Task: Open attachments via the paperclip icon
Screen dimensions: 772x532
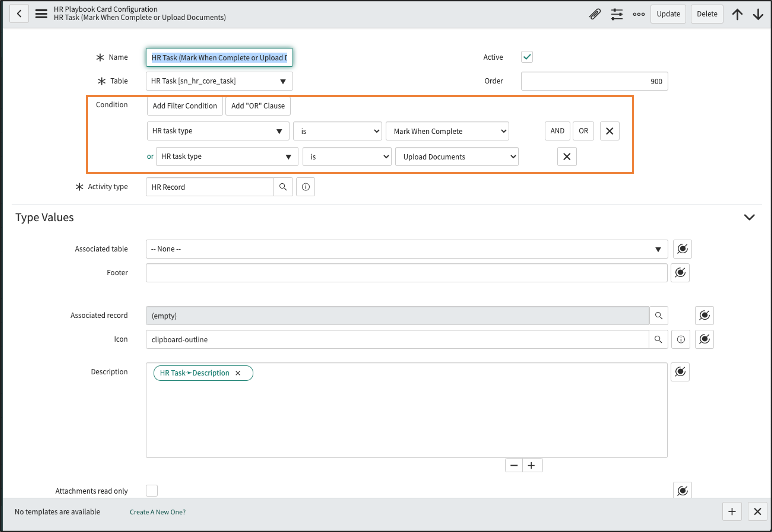Action: click(x=595, y=14)
